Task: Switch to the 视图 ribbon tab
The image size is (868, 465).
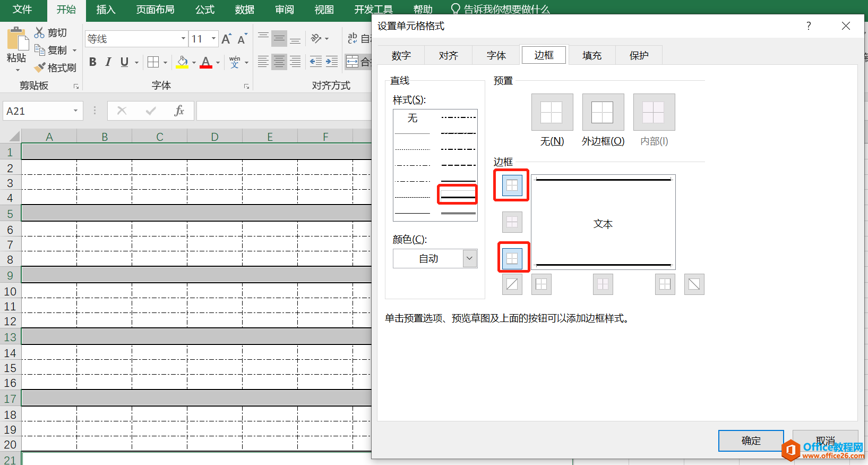Action: pos(324,10)
